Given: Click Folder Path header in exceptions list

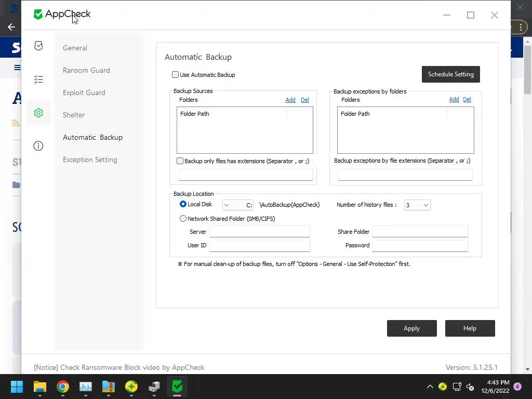Looking at the screenshot, I should (355, 114).
